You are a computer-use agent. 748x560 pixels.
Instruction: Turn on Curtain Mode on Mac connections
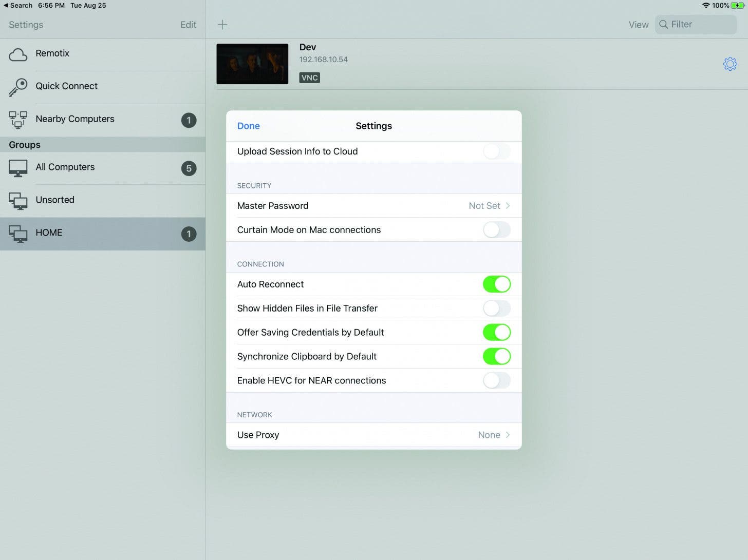pyautogui.click(x=496, y=230)
